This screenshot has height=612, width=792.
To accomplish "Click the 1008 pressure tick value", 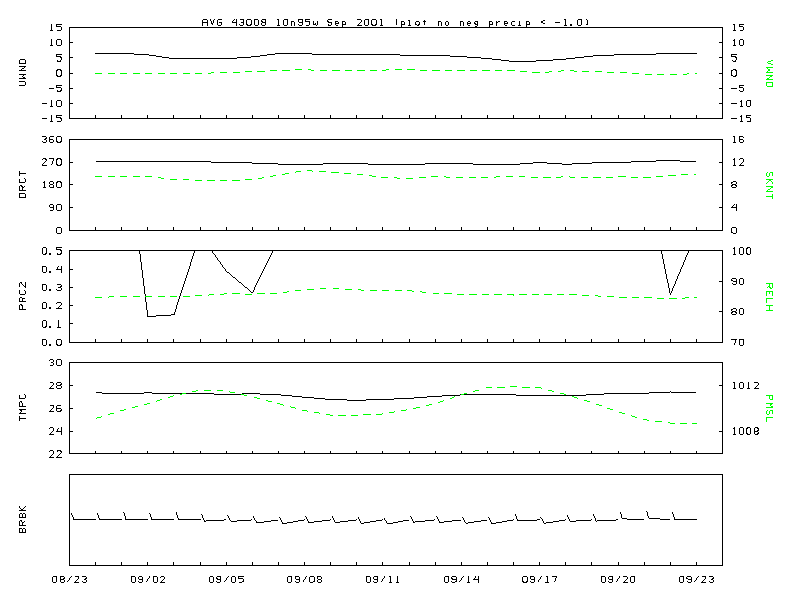I will [x=745, y=432].
